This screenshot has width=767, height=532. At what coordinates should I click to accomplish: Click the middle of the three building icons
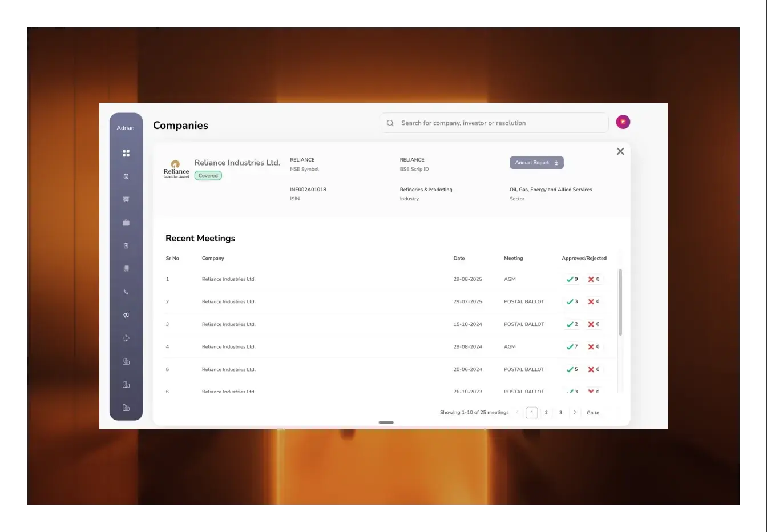126,385
